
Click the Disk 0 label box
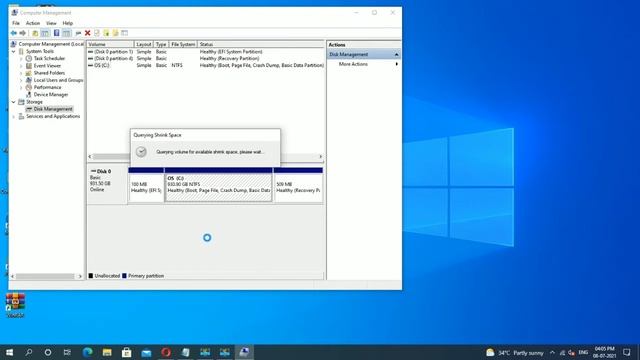pyautogui.click(x=107, y=185)
